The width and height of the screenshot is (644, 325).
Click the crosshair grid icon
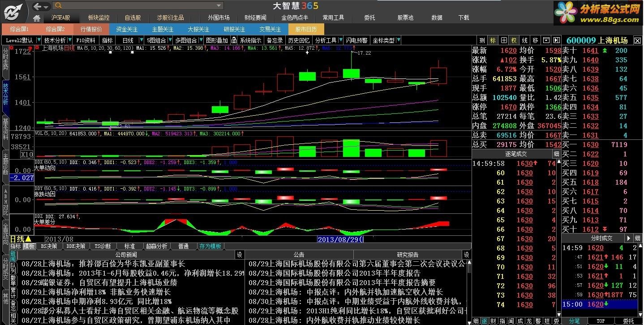[x=503, y=40]
